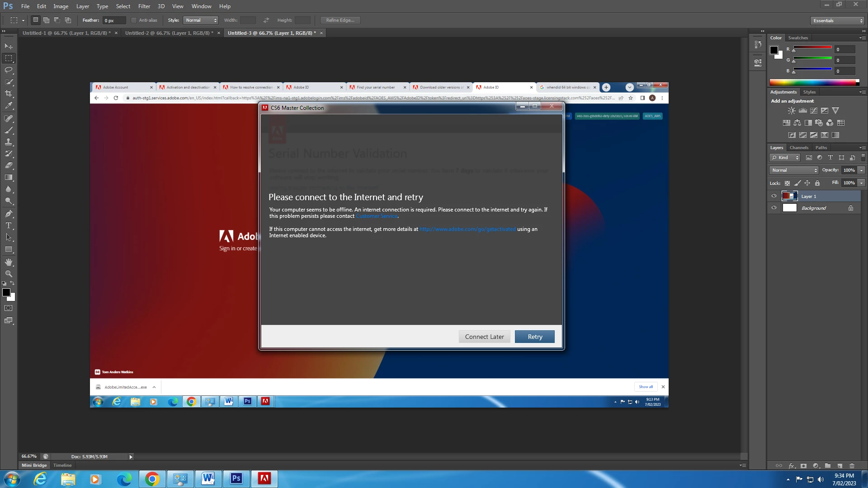Select the Zoom tool
The height and width of the screenshot is (488, 868).
coord(9,274)
